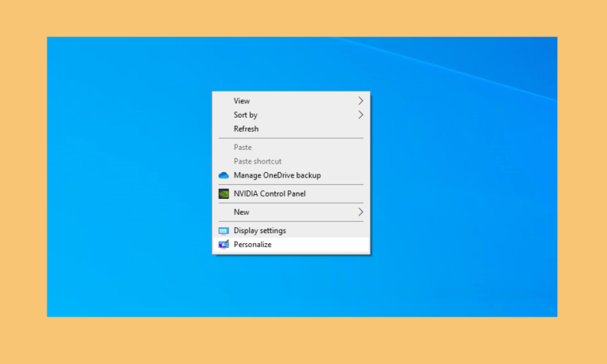Open Manage OneDrive backup

pos(291,175)
